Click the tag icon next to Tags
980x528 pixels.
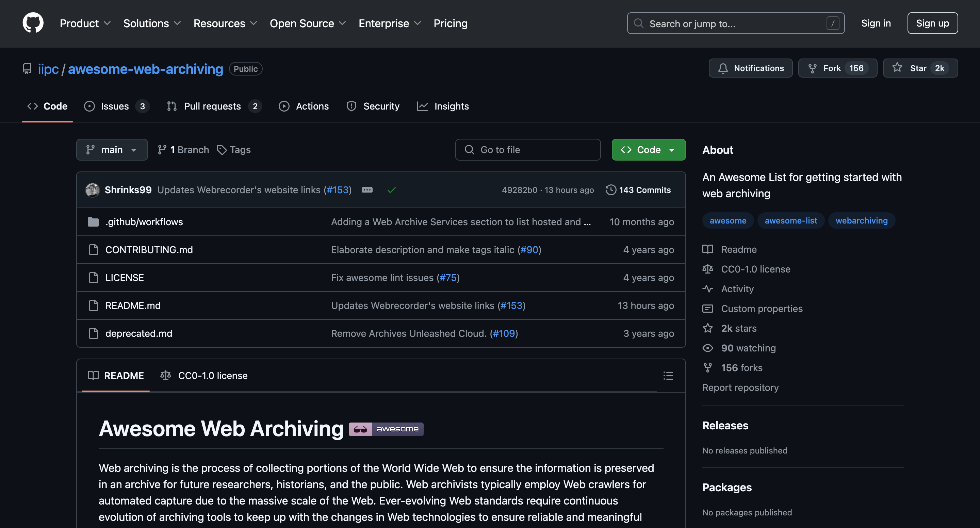click(x=222, y=150)
